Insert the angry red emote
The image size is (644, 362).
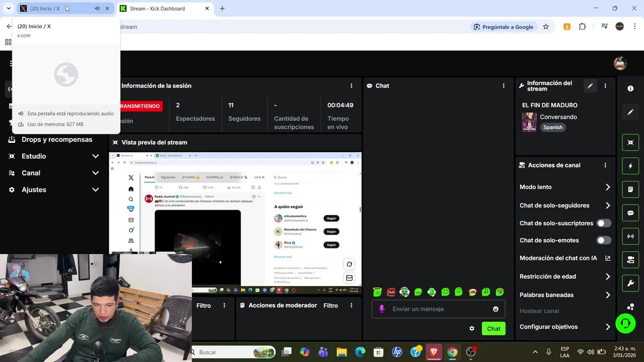(x=391, y=292)
